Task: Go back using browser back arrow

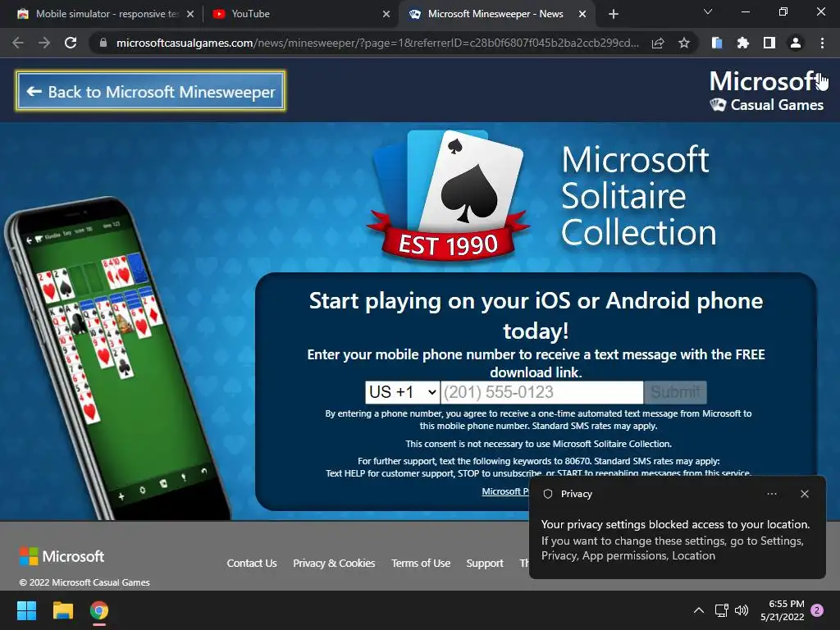Action: pyautogui.click(x=18, y=43)
